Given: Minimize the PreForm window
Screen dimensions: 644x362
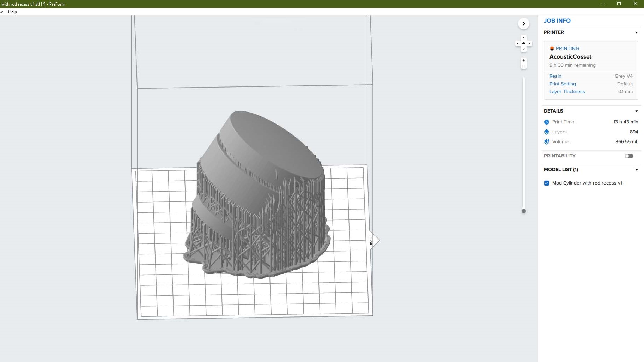Looking at the screenshot, I should [x=603, y=4].
